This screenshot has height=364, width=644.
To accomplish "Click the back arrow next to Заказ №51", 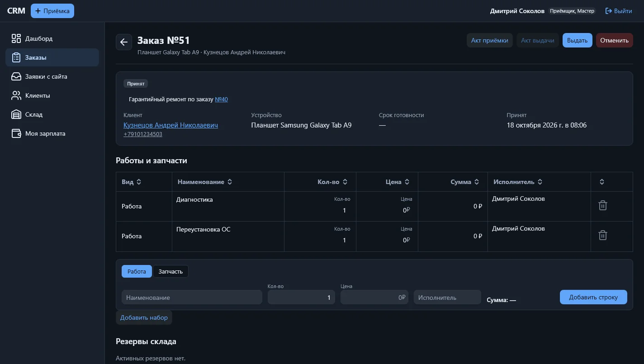I will pyautogui.click(x=124, y=42).
